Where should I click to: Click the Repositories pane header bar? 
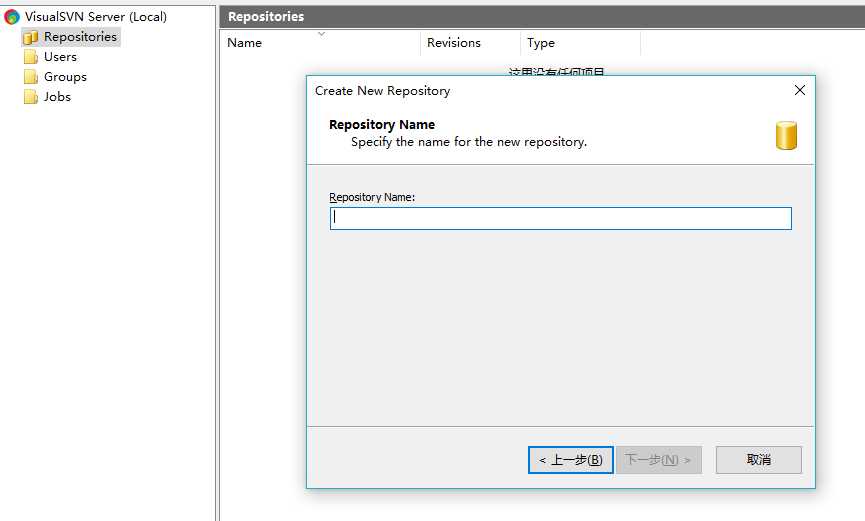coord(542,17)
